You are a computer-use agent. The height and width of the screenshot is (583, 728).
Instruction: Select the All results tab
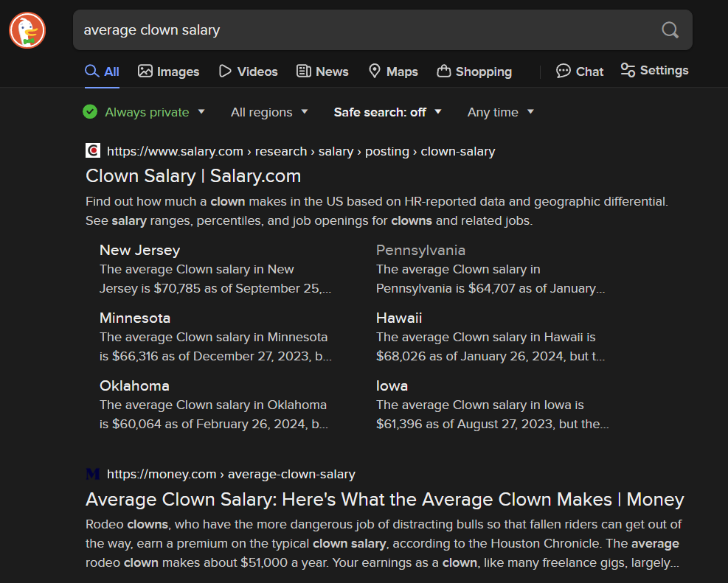102,71
